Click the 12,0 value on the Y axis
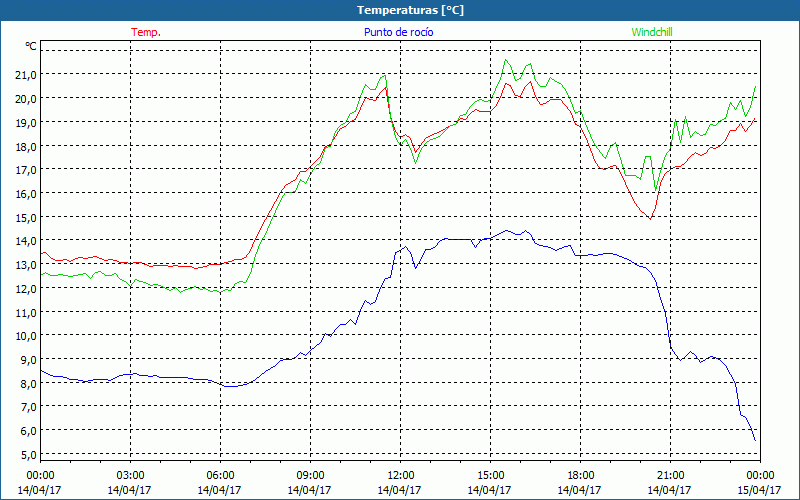 click(27, 289)
